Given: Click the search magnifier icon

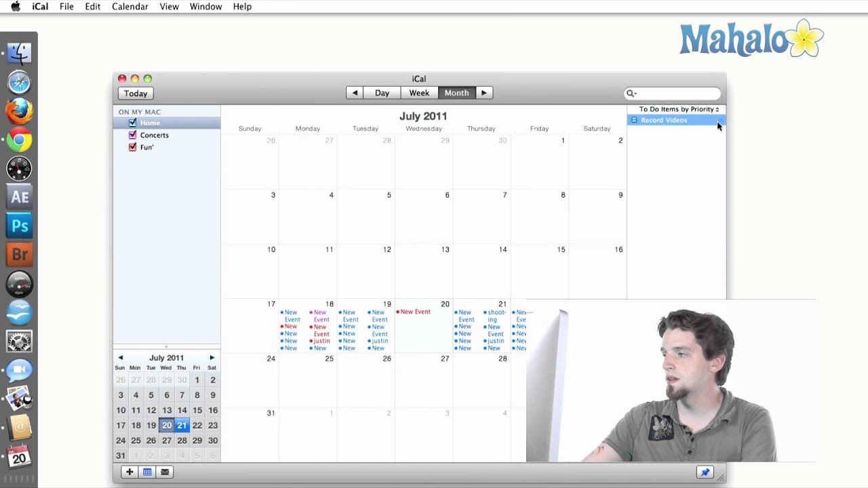Looking at the screenshot, I should (x=631, y=94).
